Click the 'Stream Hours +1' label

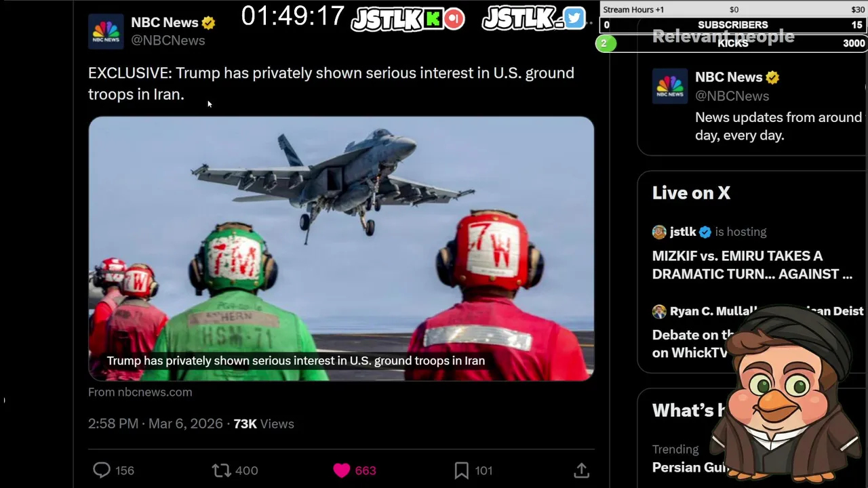pyautogui.click(x=633, y=9)
